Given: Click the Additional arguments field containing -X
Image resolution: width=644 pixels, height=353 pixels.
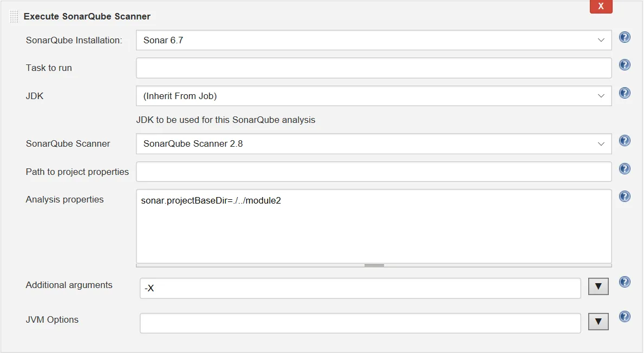Looking at the screenshot, I should [x=360, y=289].
